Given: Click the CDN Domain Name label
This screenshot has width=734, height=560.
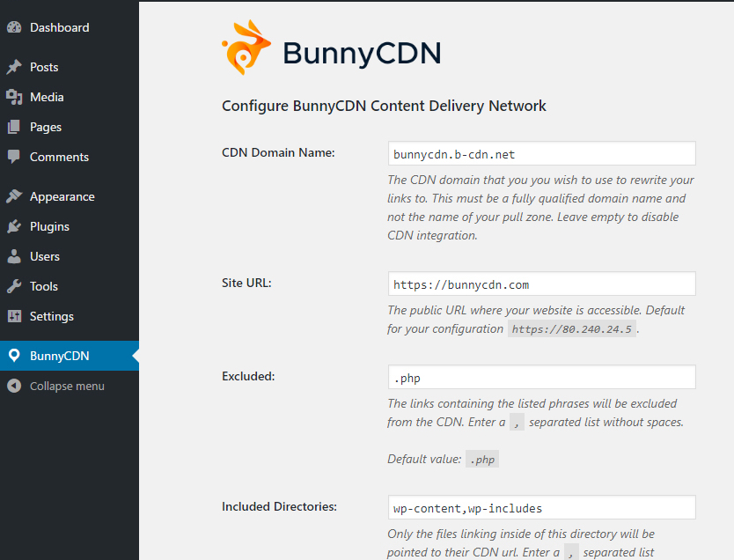Looking at the screenshot, I should [278, 152].
